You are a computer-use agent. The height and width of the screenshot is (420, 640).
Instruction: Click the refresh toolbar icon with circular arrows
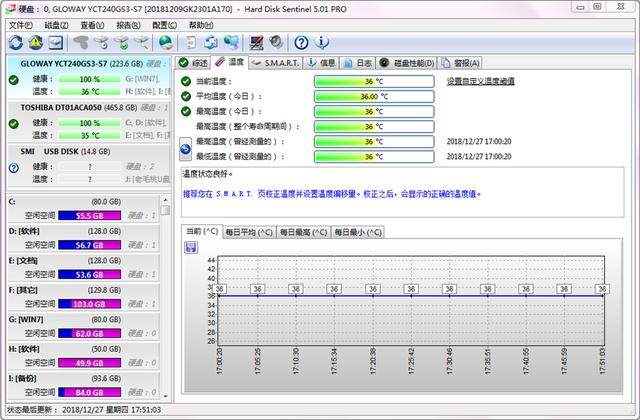coord(14,42)
